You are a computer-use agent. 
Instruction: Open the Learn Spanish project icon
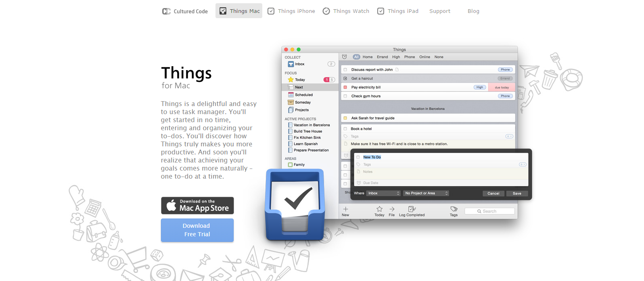coord(290,144)
